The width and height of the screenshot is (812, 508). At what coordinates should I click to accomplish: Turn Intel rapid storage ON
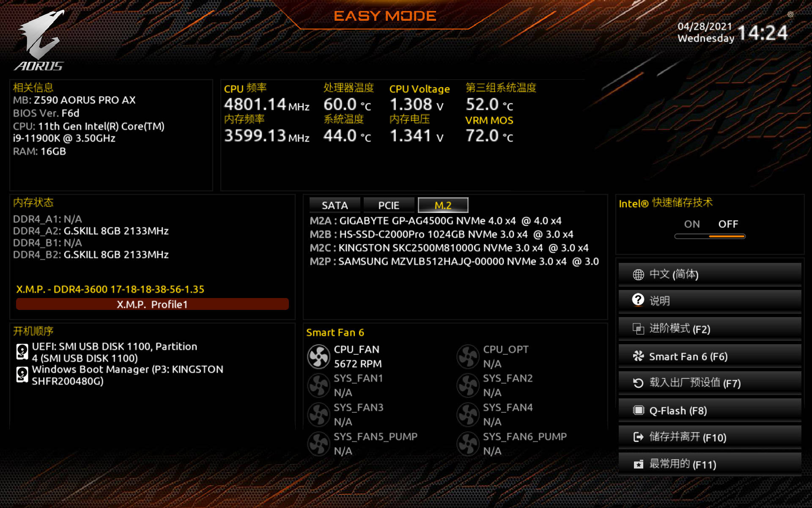pos(692,224)
